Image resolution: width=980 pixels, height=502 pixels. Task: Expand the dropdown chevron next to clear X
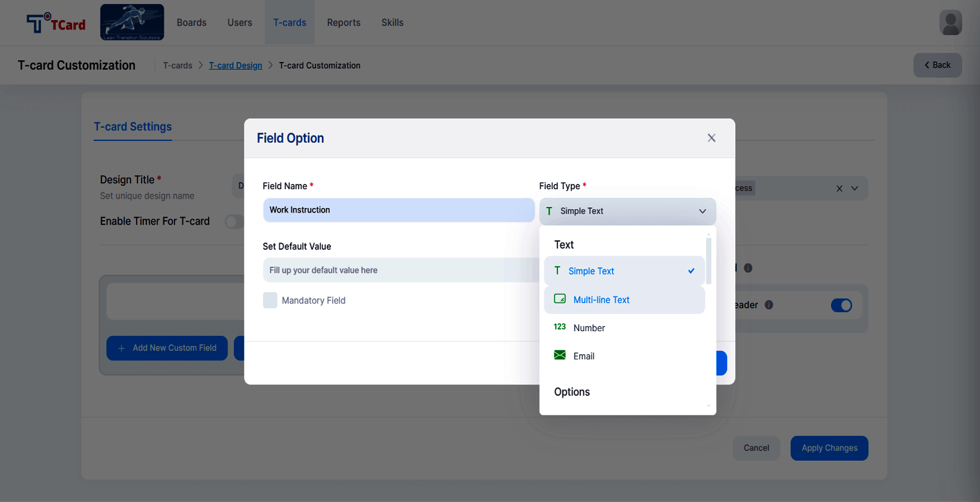854,189
